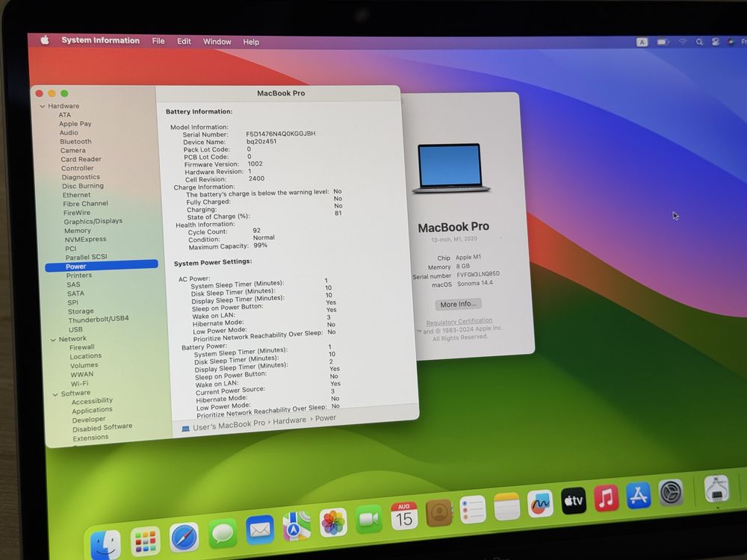
Task: Click the Siri icon in menu bar
Action: pos(731,42)
